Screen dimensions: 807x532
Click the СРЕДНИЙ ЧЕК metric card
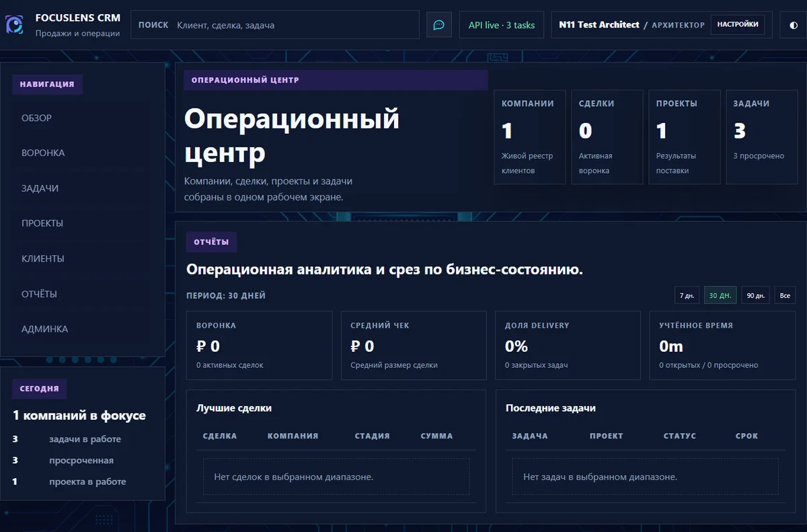coord(414,346)
